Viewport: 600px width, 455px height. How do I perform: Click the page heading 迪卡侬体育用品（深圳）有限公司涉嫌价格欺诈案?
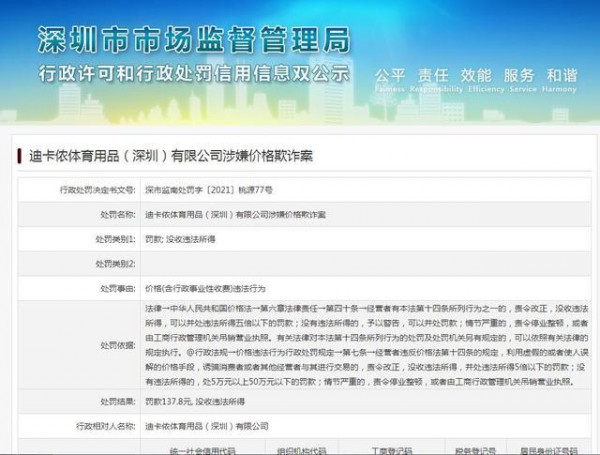pyautogui.click(x=171, y=156)
